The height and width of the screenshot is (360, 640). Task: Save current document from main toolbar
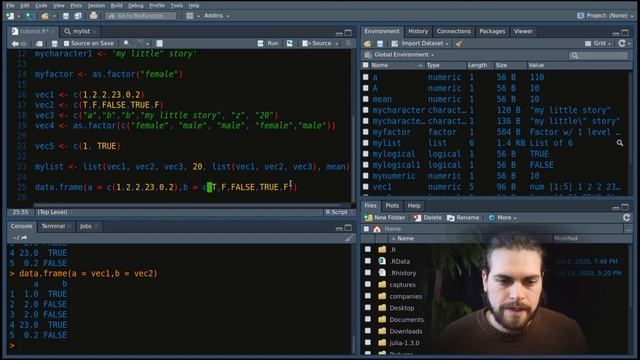(66, 16)
